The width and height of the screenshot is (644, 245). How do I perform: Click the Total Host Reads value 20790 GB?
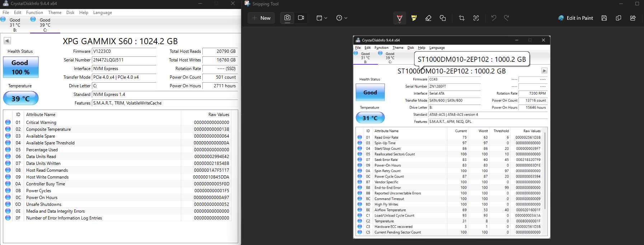[x=220, y=51]
